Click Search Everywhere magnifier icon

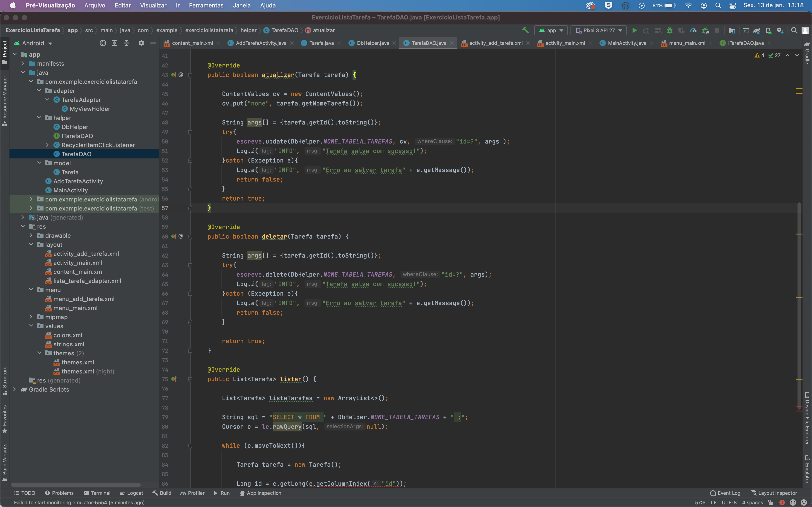point(794,30)
